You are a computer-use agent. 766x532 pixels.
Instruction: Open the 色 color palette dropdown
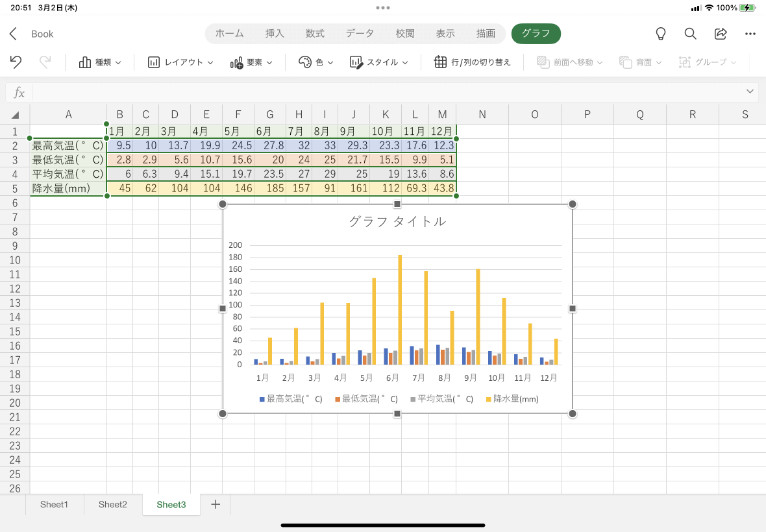click(x=316, y=62)
